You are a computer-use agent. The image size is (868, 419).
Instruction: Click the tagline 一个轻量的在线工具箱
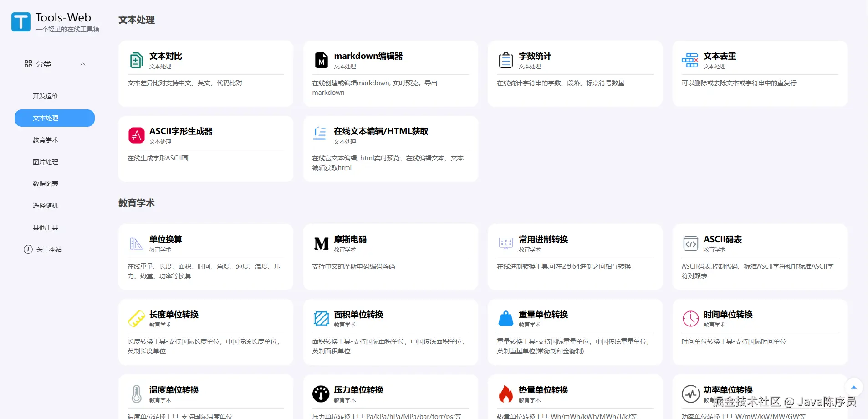(67, 29)
